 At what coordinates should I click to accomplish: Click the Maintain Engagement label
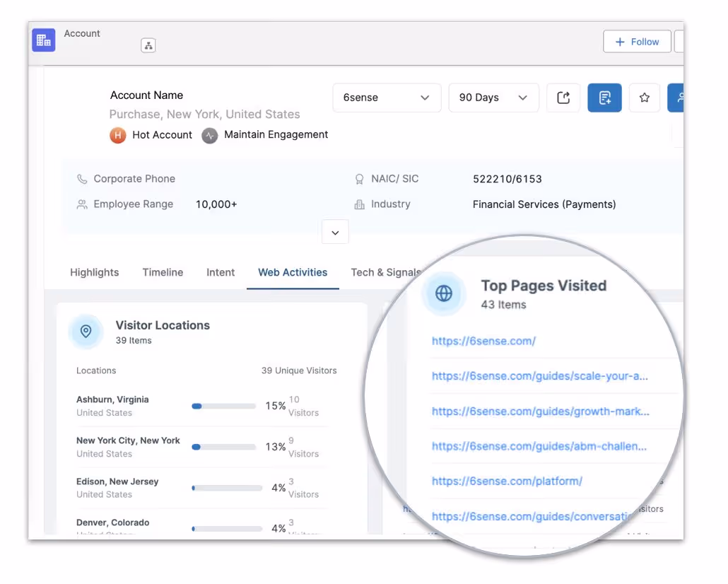(276, 135)
